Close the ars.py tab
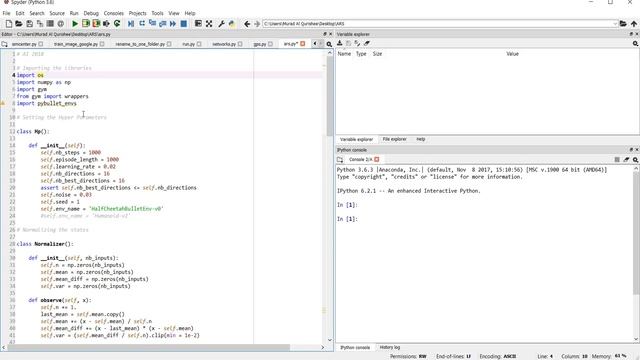The image size is (640, 360). (x=303, y=44)
